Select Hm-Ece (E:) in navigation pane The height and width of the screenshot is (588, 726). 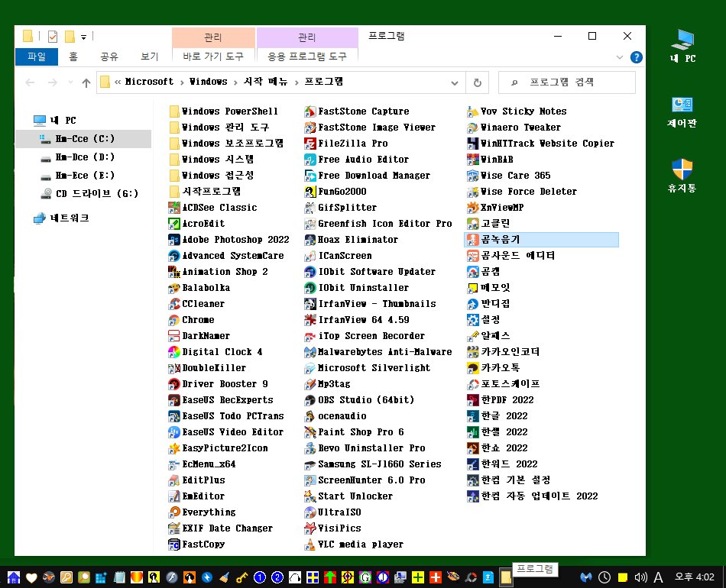click(x=84, y=176)
